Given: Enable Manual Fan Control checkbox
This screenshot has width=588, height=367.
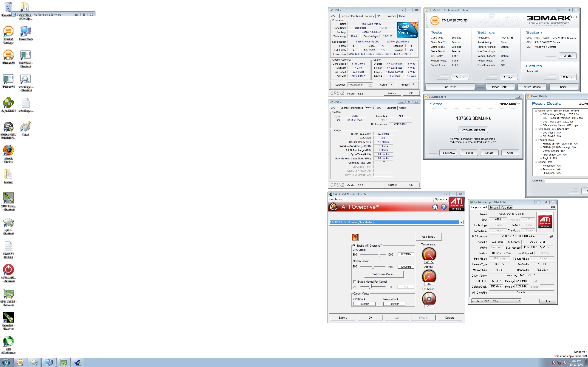Looking at the screenshot, I should (x=354, y=282).
